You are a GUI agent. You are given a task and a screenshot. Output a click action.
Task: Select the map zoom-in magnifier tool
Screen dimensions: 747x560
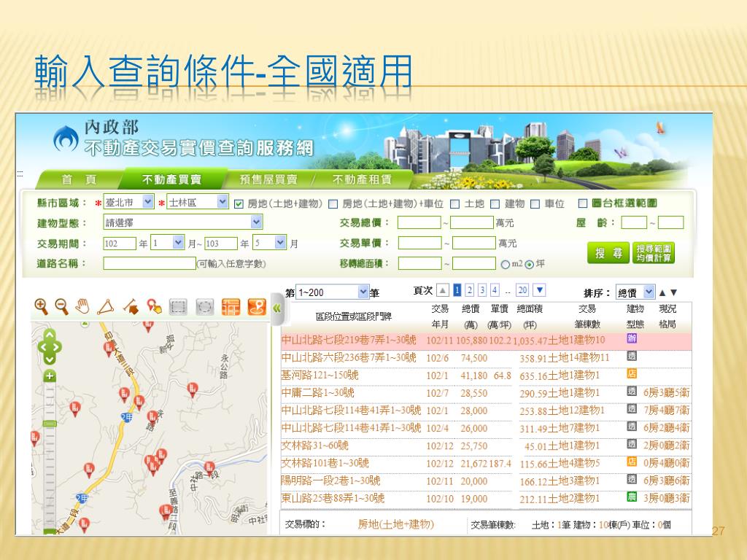(41, 307)
